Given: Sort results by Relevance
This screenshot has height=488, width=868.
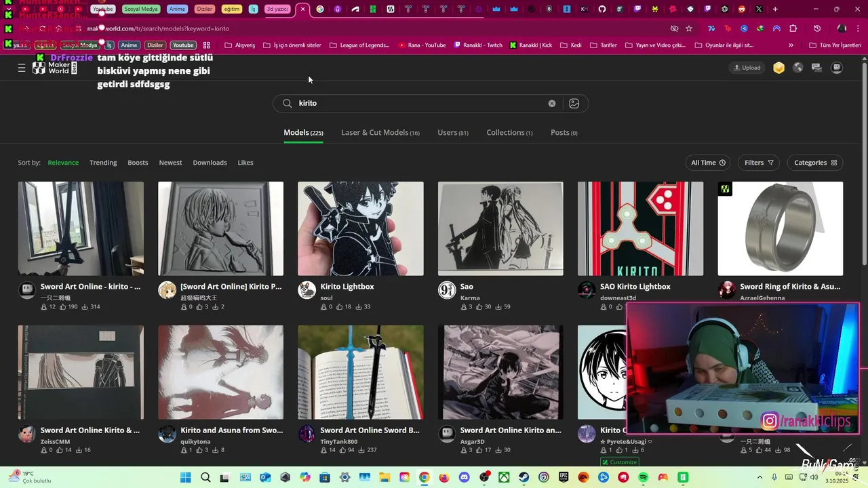Looking at the screenshot, I should click(x=63, y=163).
